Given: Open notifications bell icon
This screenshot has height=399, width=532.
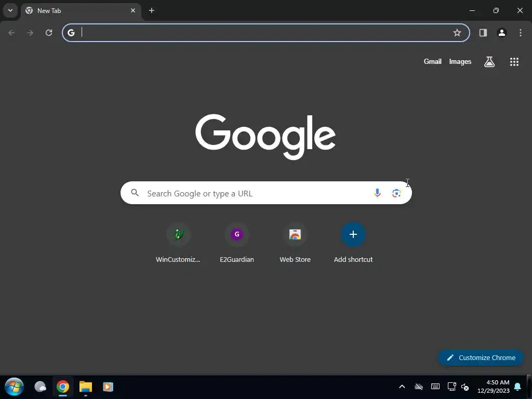Looking at the screenshot, I should pyautogui.click(x=517, y=387).
